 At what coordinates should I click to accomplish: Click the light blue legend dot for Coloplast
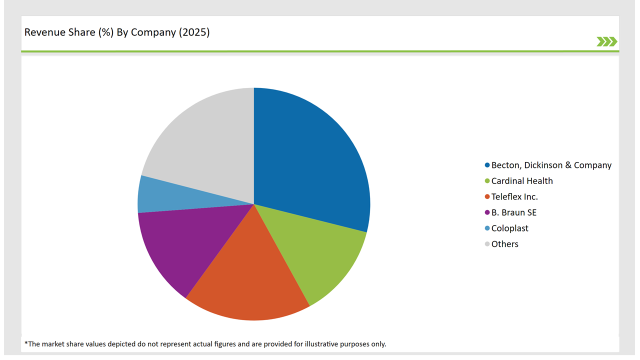click(x=487, y=228)
